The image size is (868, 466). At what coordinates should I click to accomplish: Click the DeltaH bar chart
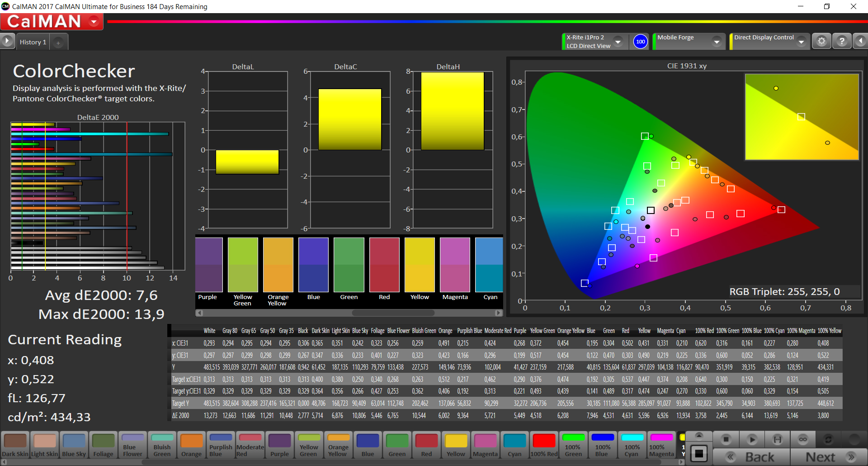point(453,149)
